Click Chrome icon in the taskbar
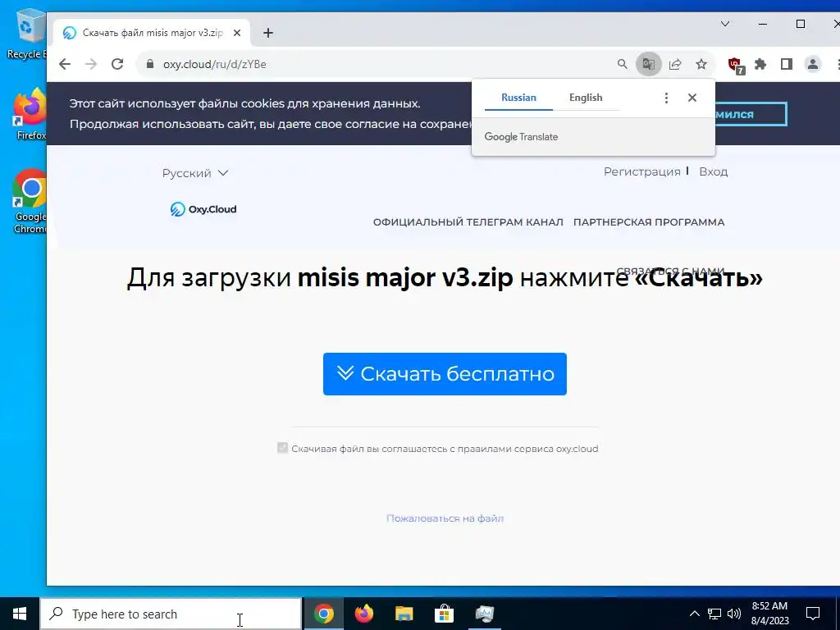Viewport: 840px width, 630px height. click(x=323, y=614)
